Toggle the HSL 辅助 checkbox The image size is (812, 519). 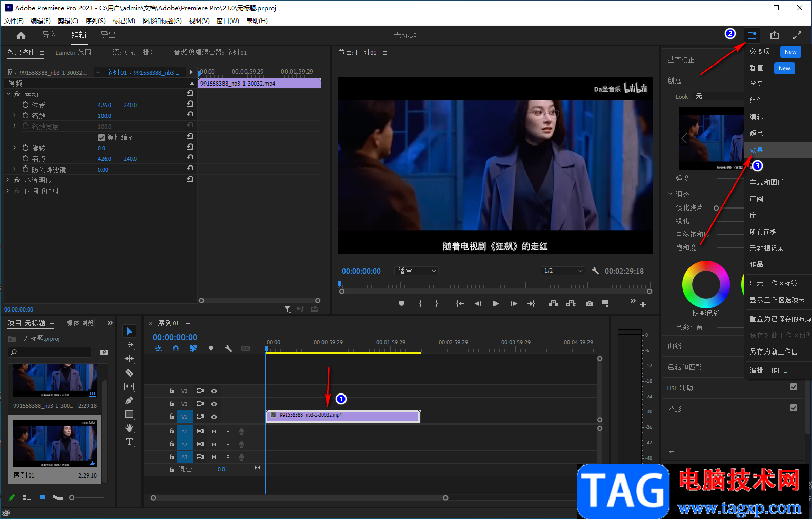(794, 387)
